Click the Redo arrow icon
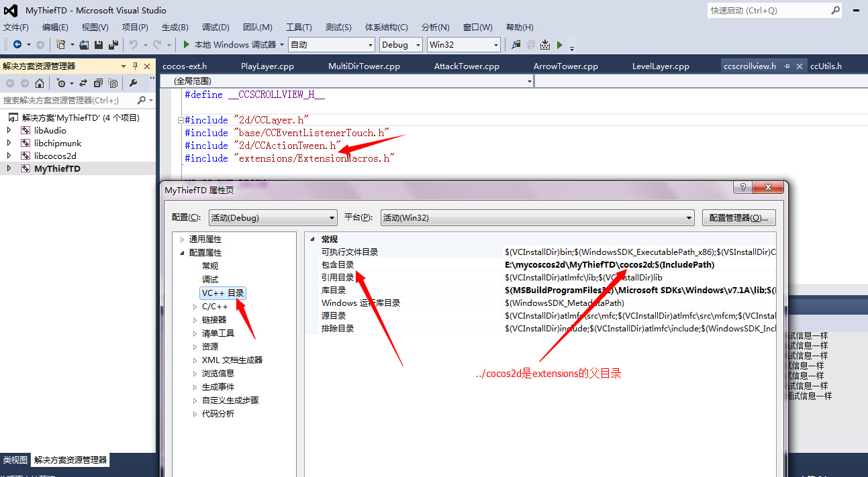Screen dimensions: 868x477 point(156,44)
